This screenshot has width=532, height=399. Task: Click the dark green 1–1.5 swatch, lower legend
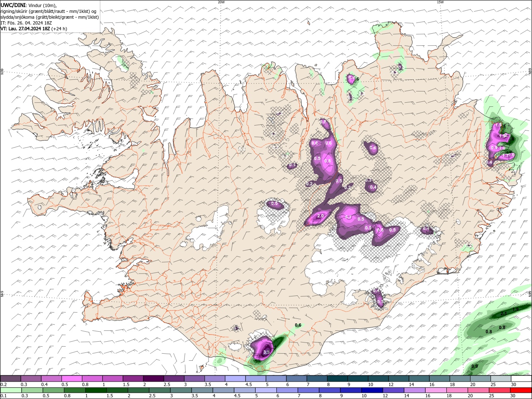tap(95, 390)
